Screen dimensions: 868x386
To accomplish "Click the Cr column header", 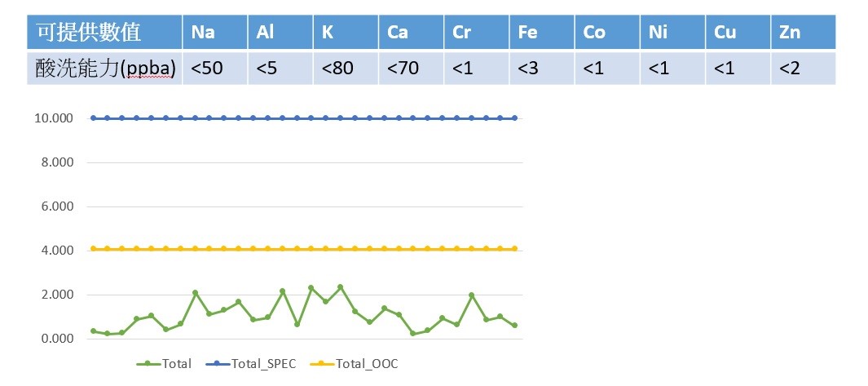I will (x=477, y=33).
